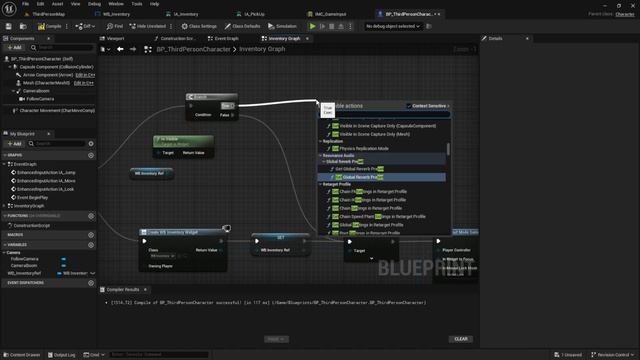Add a component with the Add button
The height and width of the screenshot is (360, 640).
(x=14, y=47)
